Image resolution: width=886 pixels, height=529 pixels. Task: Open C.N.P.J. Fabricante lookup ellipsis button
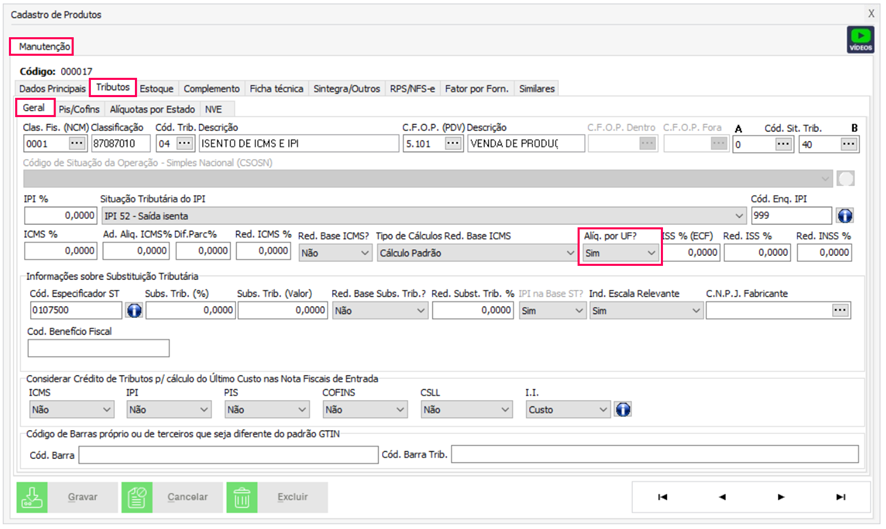point(840,311)
